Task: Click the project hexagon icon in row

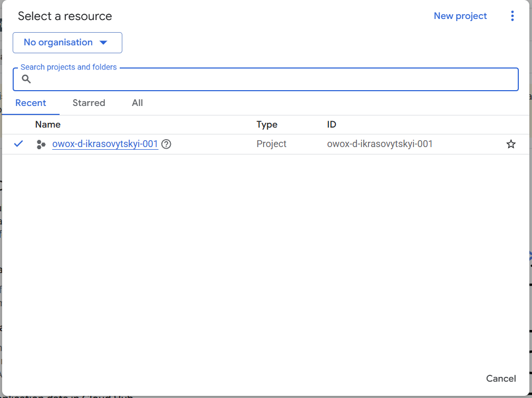Action: point(41,144)
